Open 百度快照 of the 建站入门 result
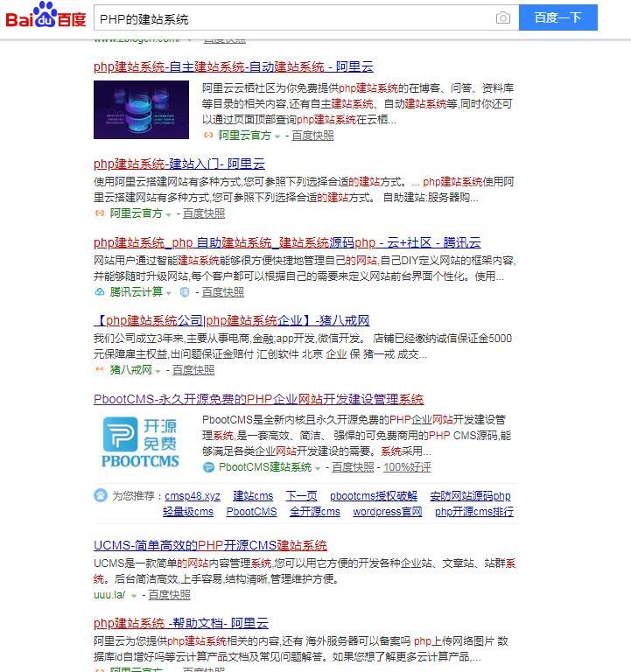 pyautogui.click(x=204, y=213)
